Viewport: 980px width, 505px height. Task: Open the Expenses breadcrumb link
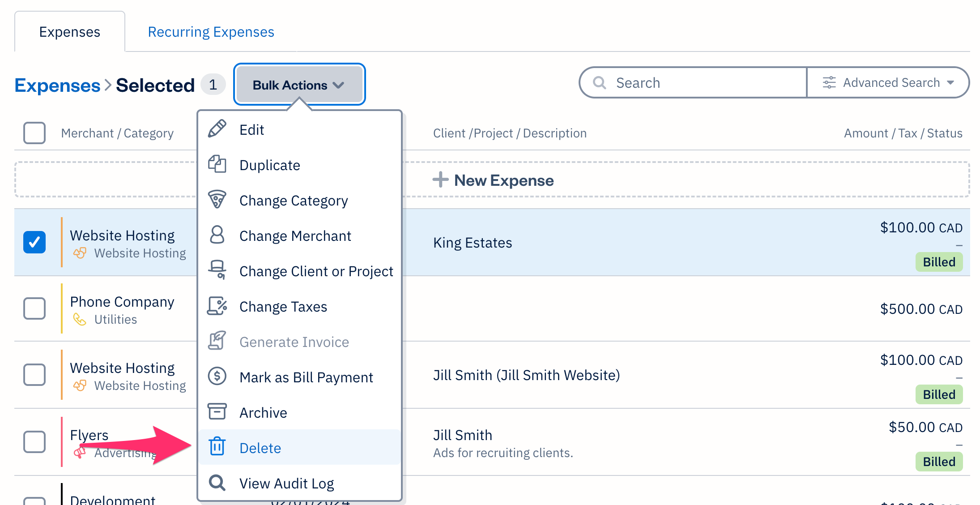[57, 85]
